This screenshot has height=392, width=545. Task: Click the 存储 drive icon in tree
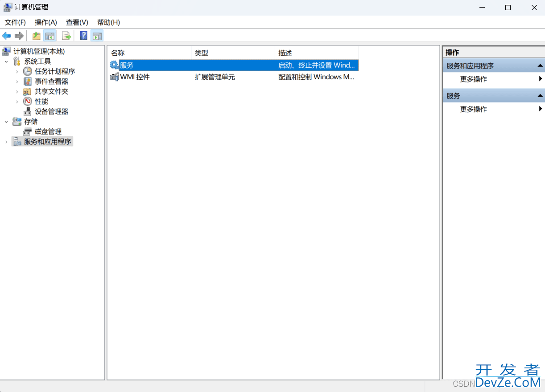17,121
